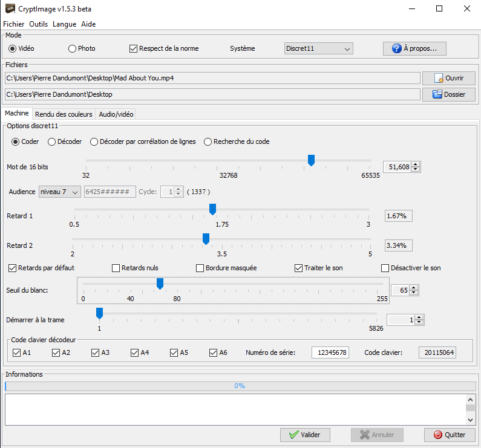This screenshot has width=481, height=448.
Task: Click the Valider button
Action: tap(305, 435)
